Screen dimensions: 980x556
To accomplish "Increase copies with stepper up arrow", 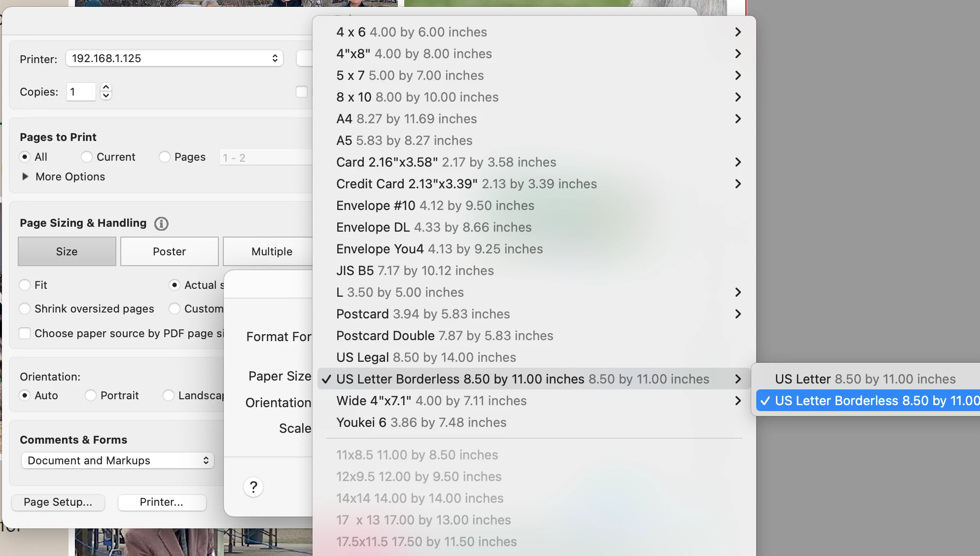I will click(x=106, y=87).
